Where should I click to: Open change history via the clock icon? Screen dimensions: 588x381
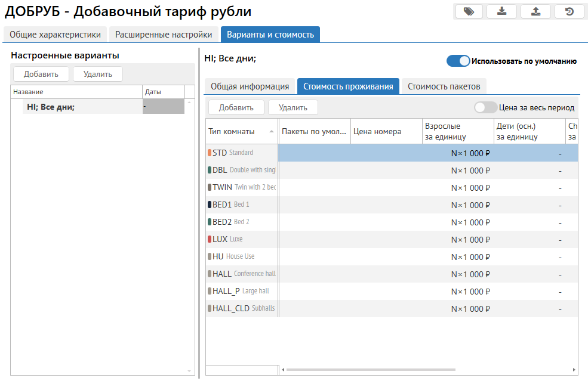pos(569,11)
